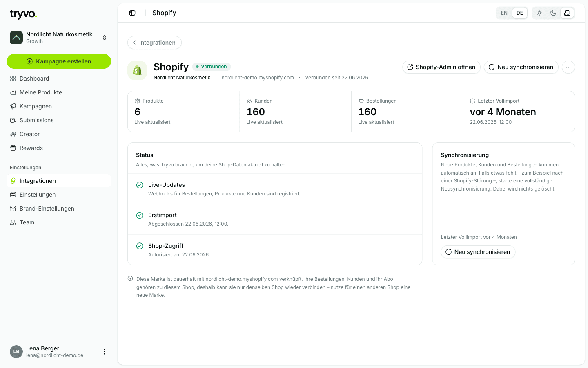Toggle the sidebar panel icon
Viewport: 588px width, 368px height.
click(132, 13)
